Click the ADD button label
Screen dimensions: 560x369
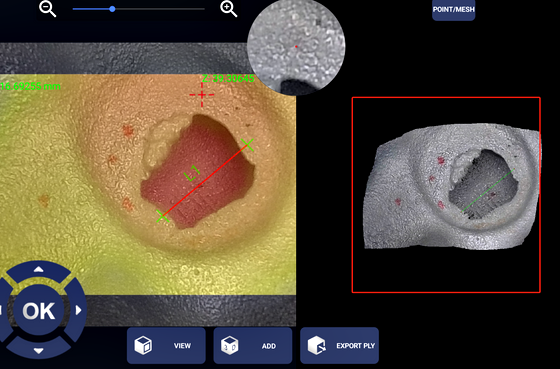pyautogui.click(x=269, y=346)
